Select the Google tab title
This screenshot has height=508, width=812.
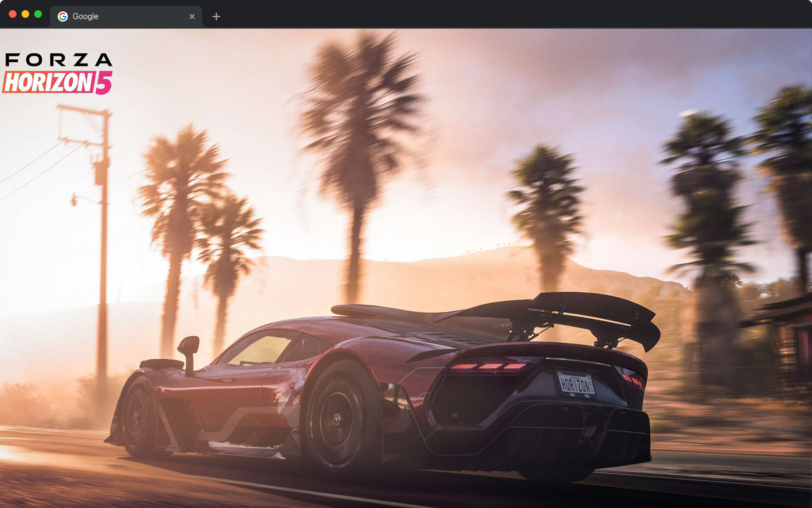click(86, 17)
